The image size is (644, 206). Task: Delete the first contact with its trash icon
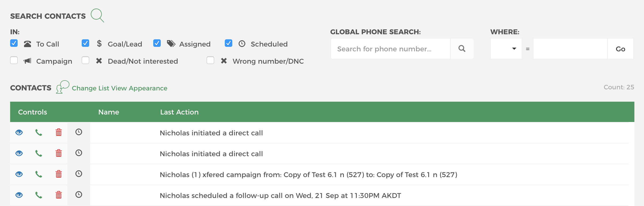pyautogui.click(x=59, y=132)
